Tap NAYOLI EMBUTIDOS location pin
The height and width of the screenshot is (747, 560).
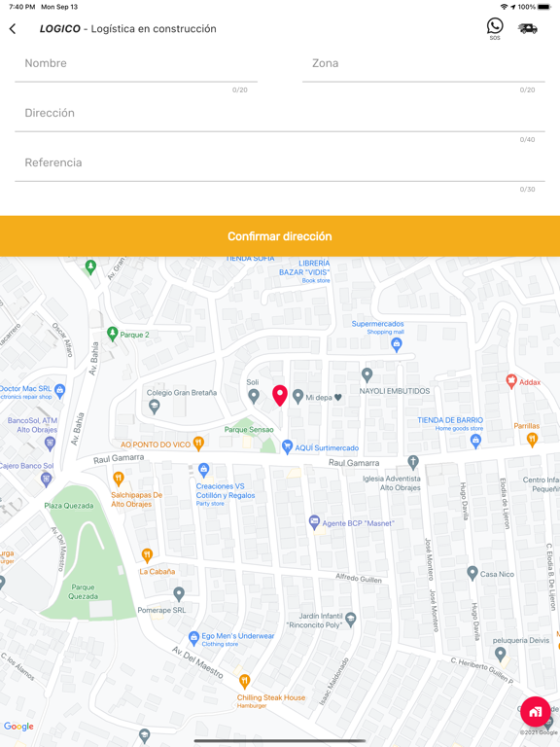coord(367,375)
